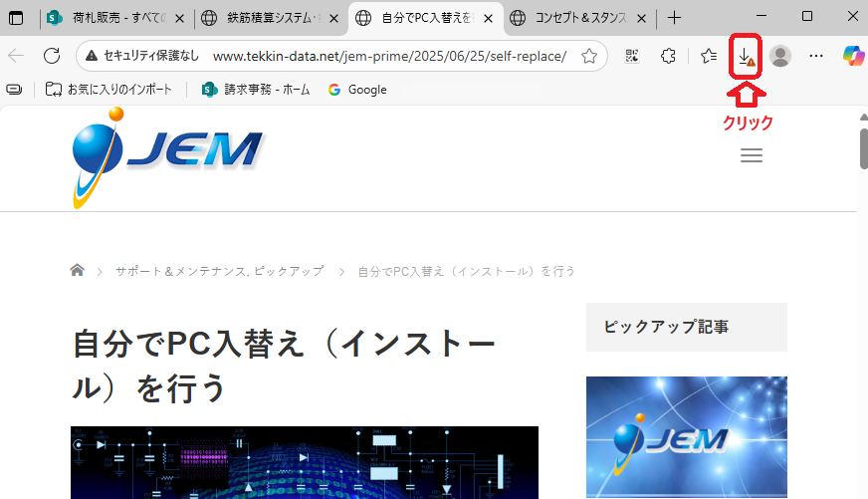The width and height of the screenshot is (868, 499).
Task: Click the home breadcrumb icon
Action: tap(77, 270)
